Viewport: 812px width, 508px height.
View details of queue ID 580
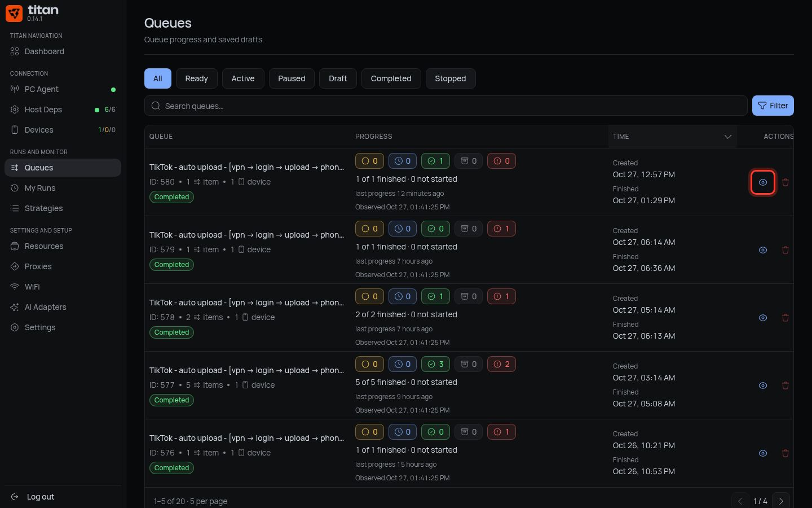pos(763,182)
